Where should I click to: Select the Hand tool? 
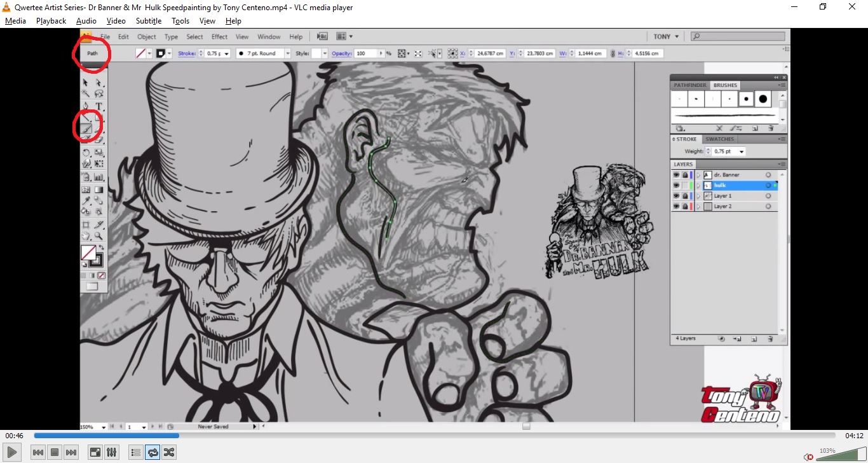(x=86, y=236)
